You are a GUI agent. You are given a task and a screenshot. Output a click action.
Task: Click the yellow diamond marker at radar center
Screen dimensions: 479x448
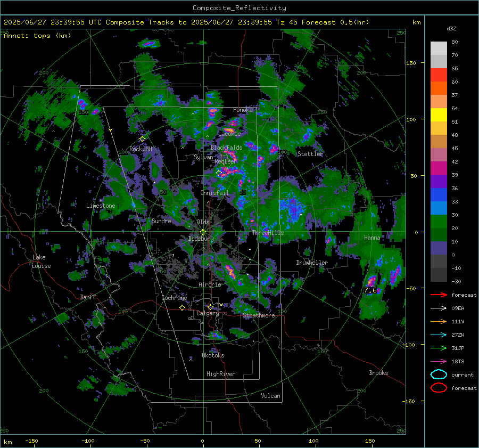point(203,232)
